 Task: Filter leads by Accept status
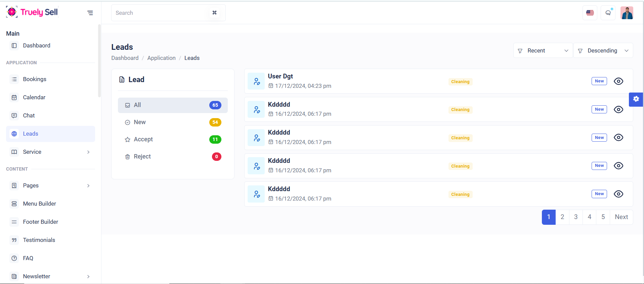click(143, 139)
